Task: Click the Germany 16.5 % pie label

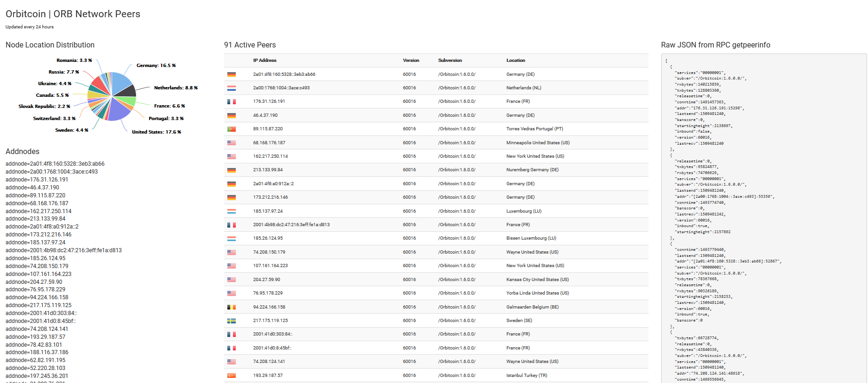Action: [x=156, y=66]
